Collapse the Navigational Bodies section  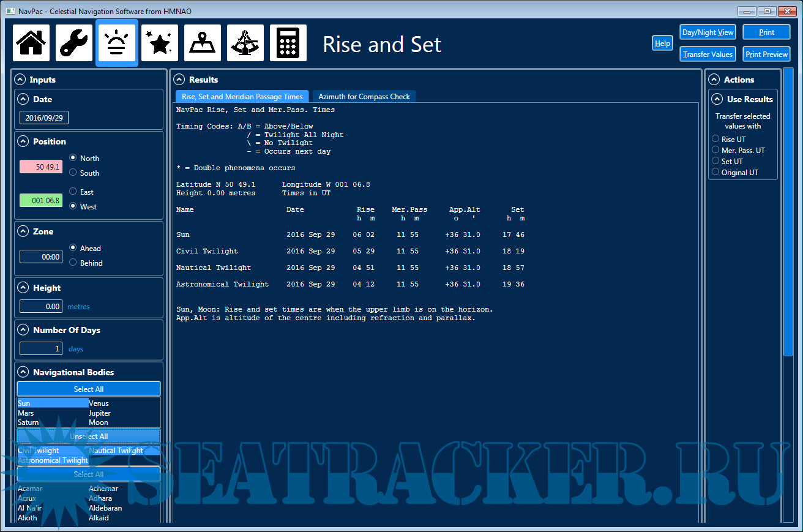23,372
